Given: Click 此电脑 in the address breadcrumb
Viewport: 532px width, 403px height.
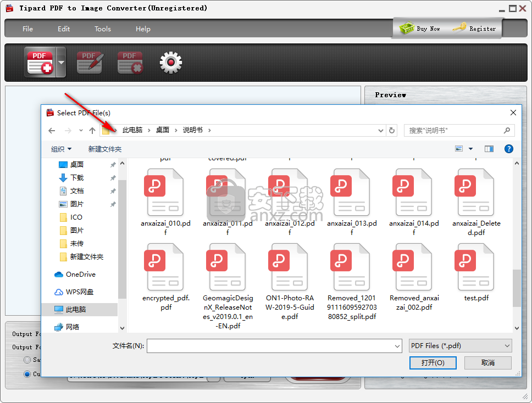Looking at the screenshot, I should pyautogui.click(x=132, y=130).
